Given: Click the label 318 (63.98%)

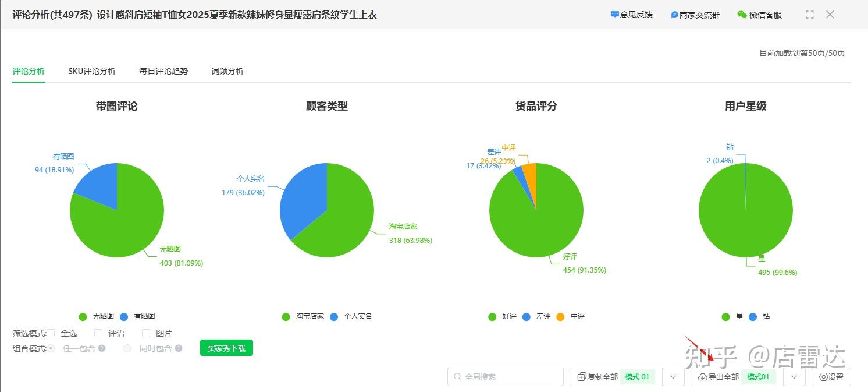Looking at the screenshot, I should point(411,240).
